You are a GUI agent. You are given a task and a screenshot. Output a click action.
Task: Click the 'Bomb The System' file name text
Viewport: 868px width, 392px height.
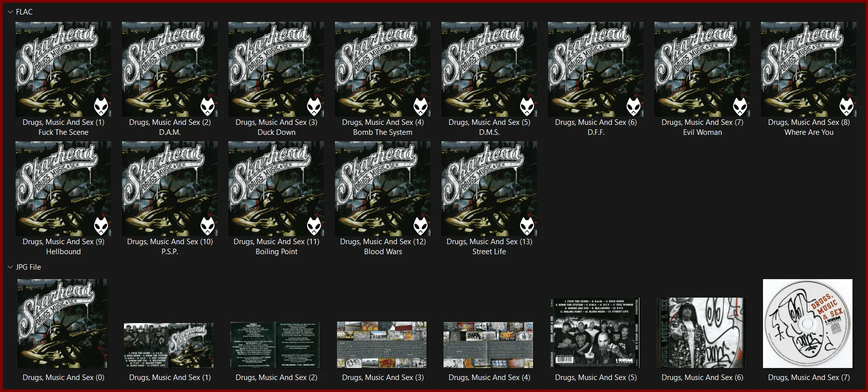(383, 132)
